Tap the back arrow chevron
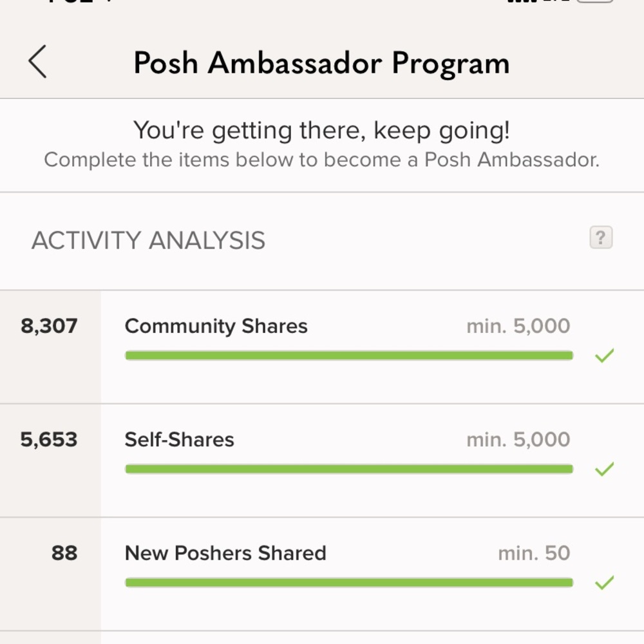The height and width of the screenshot is (644, 644). (x=37, y=62)
